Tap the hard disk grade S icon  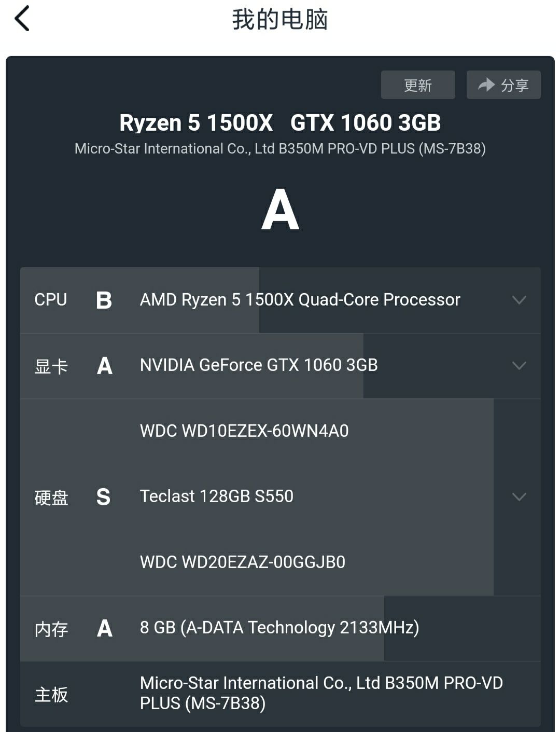103,497
